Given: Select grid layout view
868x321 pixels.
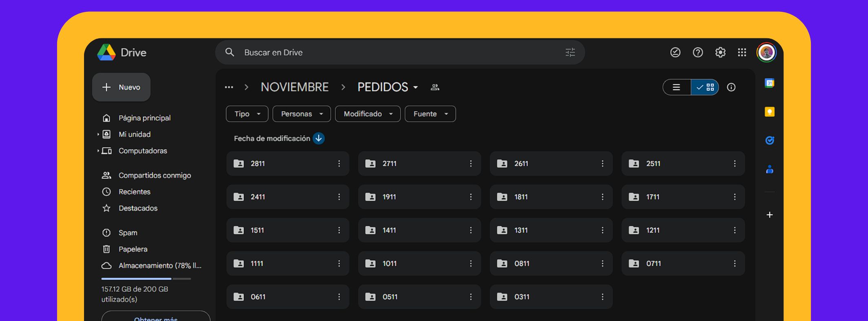Looking at the screenshot, I should [705, 87].
